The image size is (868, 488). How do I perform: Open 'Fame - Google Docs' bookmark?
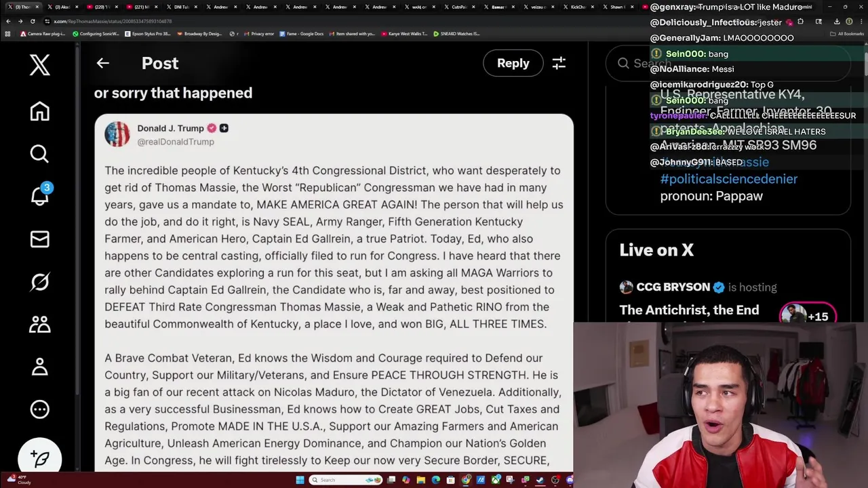pos(301,33)
